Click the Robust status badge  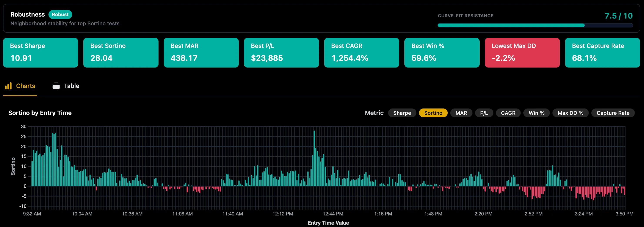point(60,15)
